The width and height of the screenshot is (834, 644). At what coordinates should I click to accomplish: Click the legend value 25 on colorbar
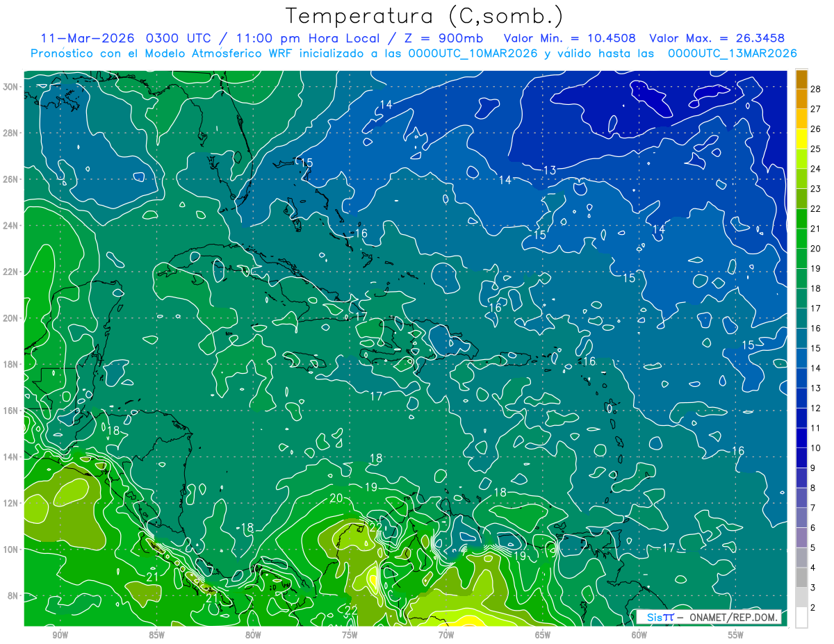click(816, 149)
